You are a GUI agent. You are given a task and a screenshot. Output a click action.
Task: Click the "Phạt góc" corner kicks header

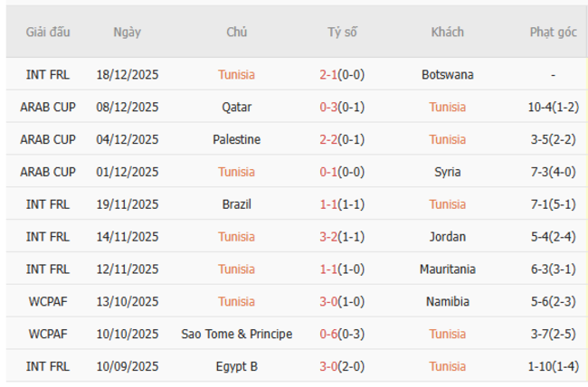pos(553,32)
